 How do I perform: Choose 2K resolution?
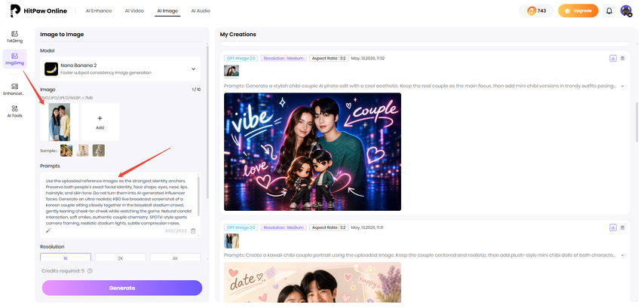point(121,258)
